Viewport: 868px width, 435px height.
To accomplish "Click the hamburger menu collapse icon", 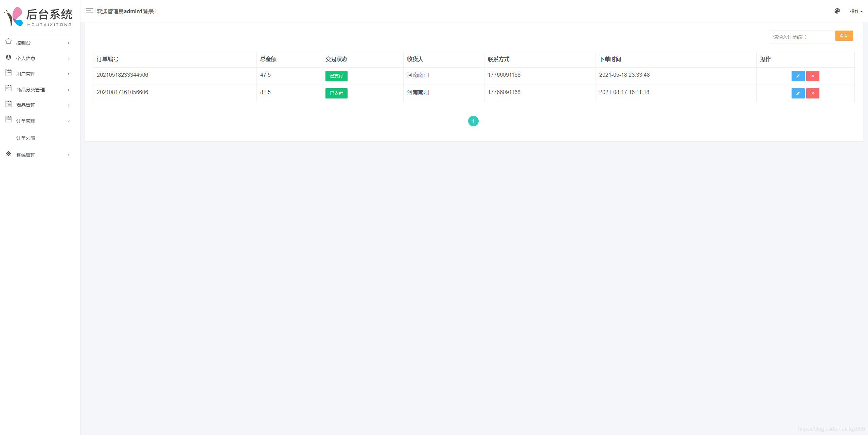I will [x=89, y=11].
